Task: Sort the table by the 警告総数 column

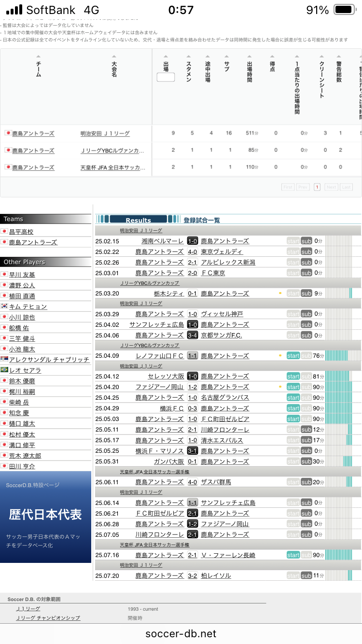Action: pyautogui.click(x=339, y=69)
